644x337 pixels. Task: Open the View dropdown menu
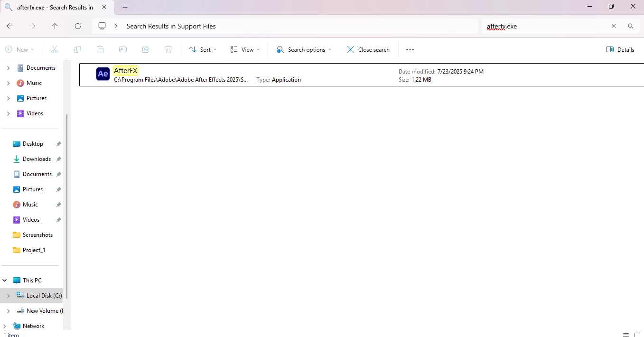pos(245,49)
